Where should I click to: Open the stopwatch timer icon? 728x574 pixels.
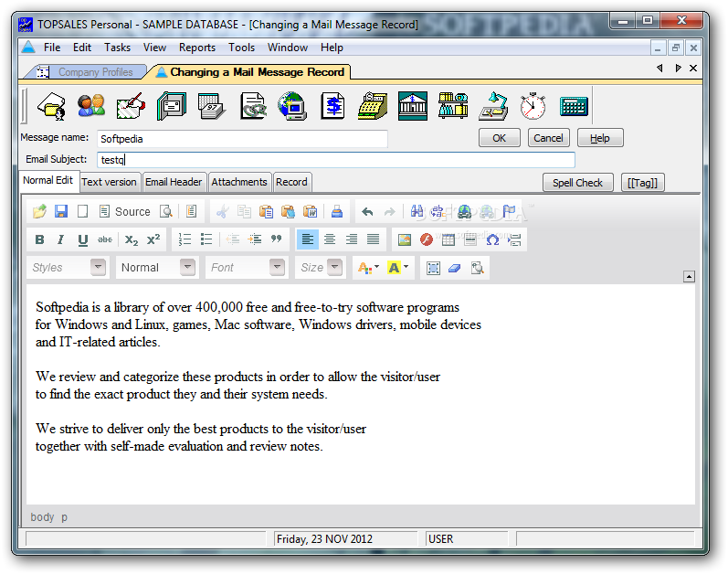click(x=533, y=106)
